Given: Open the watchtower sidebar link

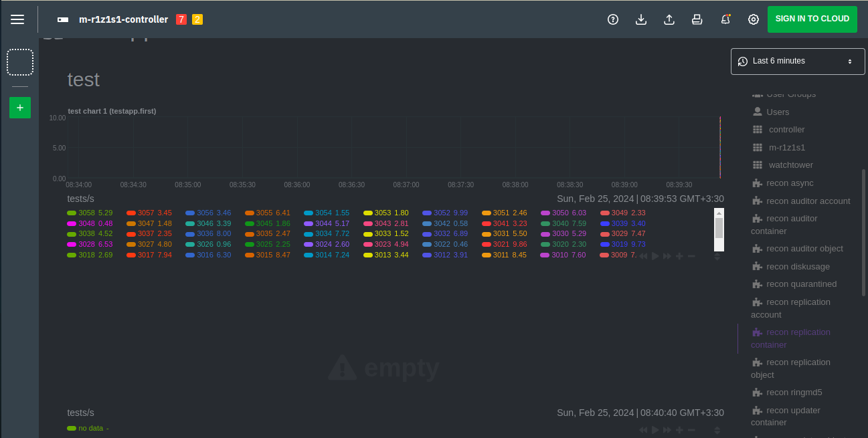Looking at the screenshot, I should (790, 165).
